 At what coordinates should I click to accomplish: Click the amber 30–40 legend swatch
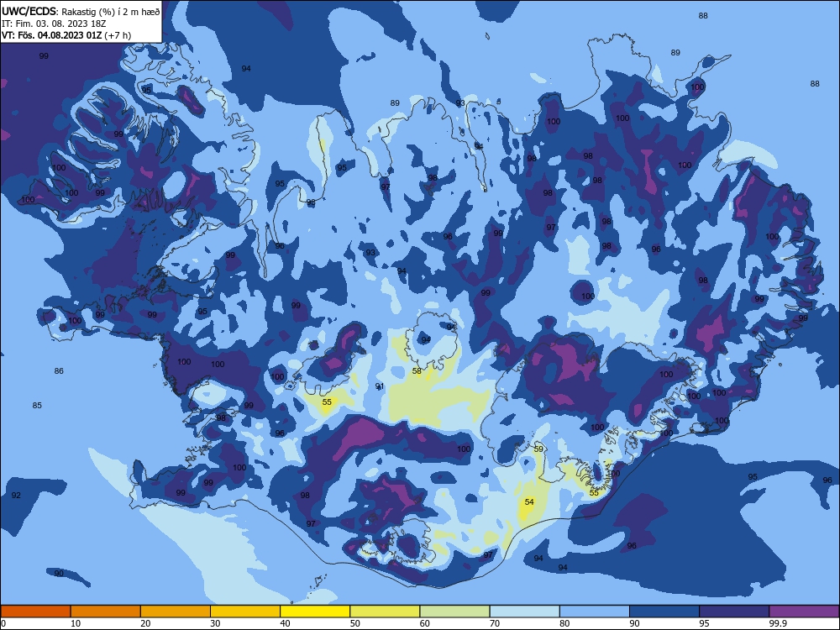coord(245,612)
